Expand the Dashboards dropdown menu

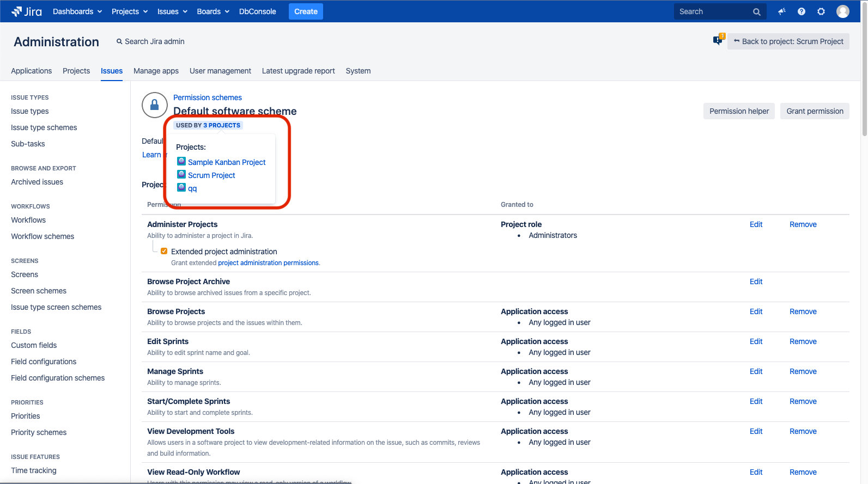pos(77,11)
